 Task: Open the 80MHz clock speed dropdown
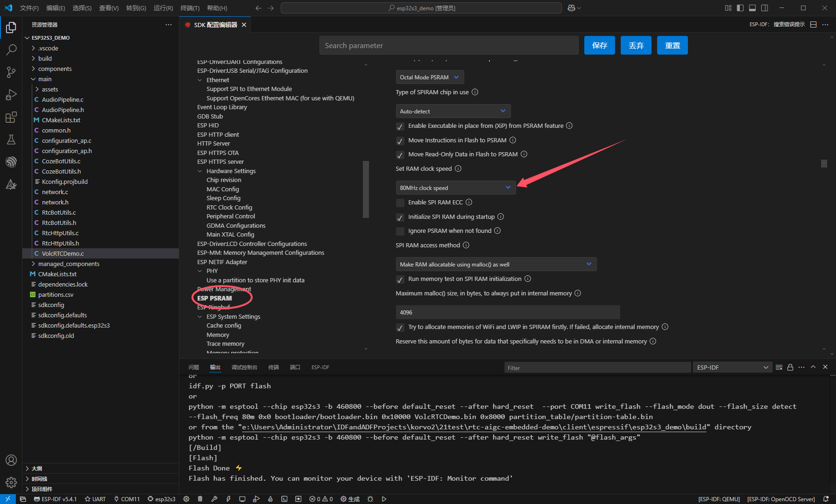coord(455,188)
